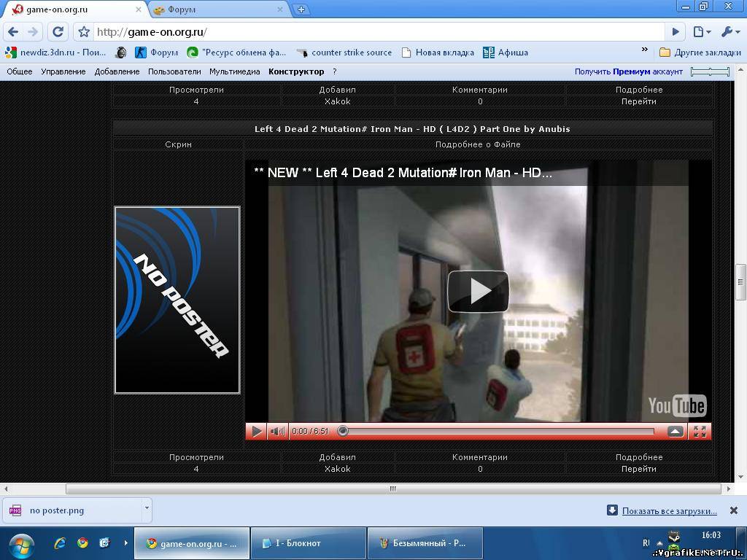Open the Пользователи menu
747x560 pixels.
174,71
